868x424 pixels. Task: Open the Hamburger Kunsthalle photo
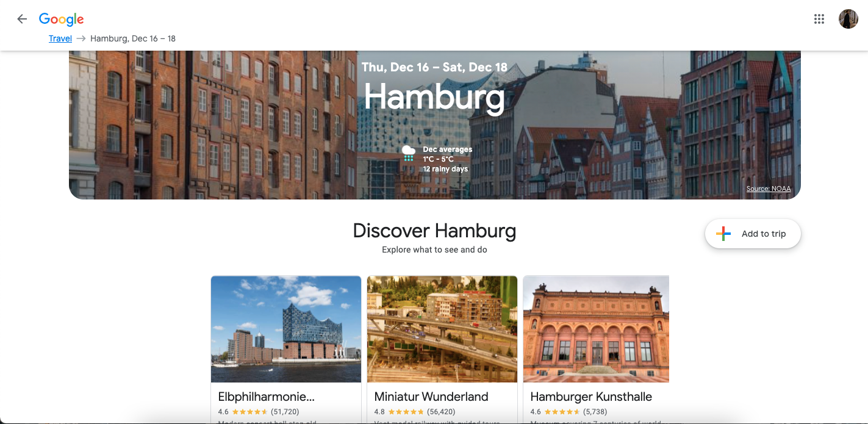[596, 329]
